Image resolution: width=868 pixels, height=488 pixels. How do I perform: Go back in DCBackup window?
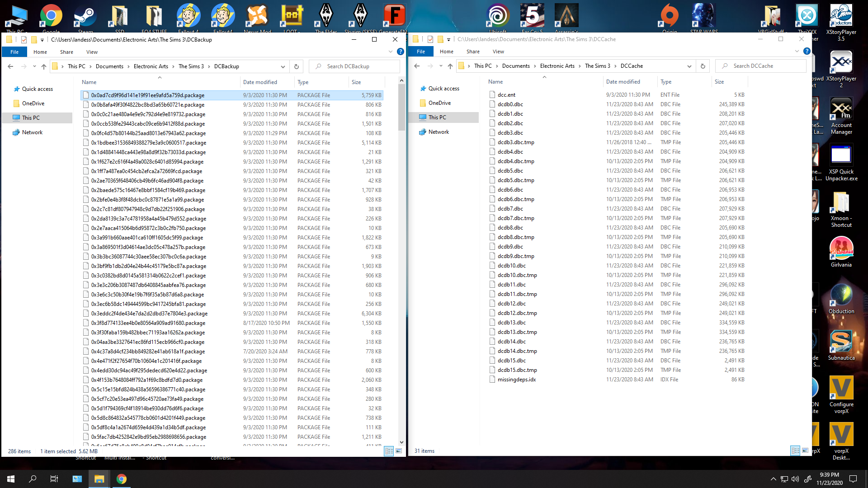pos(10,66)
